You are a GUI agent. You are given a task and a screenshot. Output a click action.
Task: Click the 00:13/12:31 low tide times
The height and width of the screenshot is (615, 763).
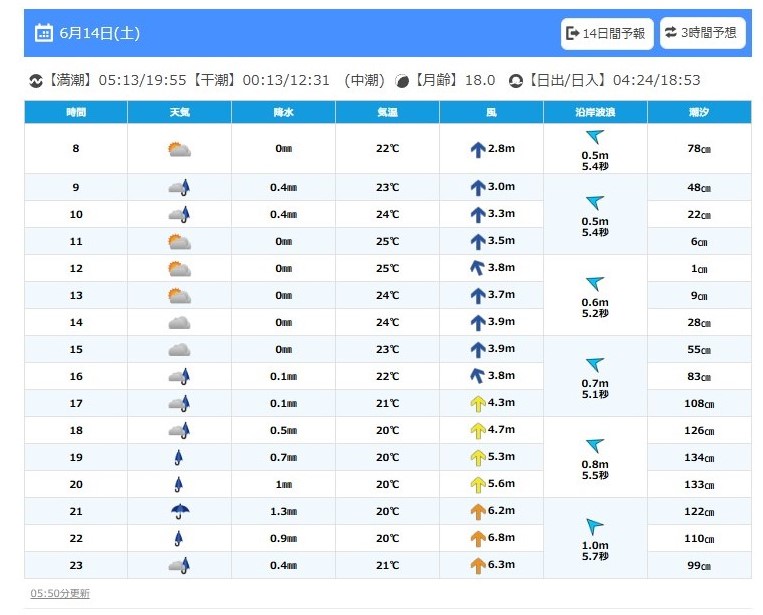pos(286,80)
